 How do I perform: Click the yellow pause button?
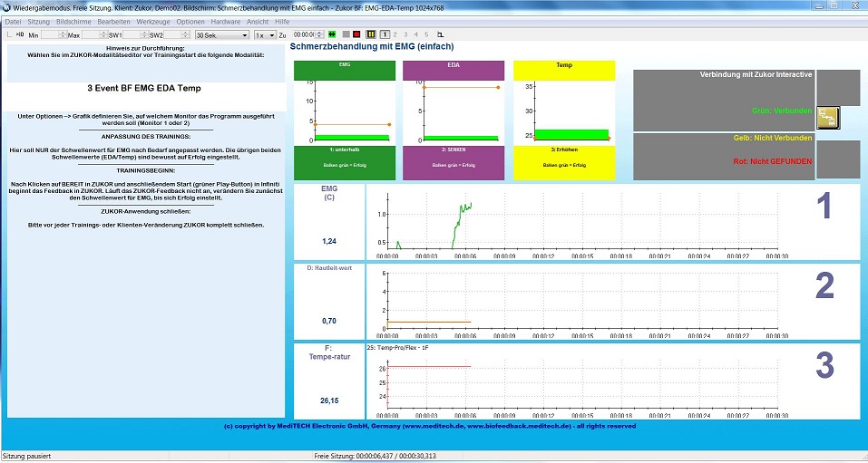click(371, 34)
